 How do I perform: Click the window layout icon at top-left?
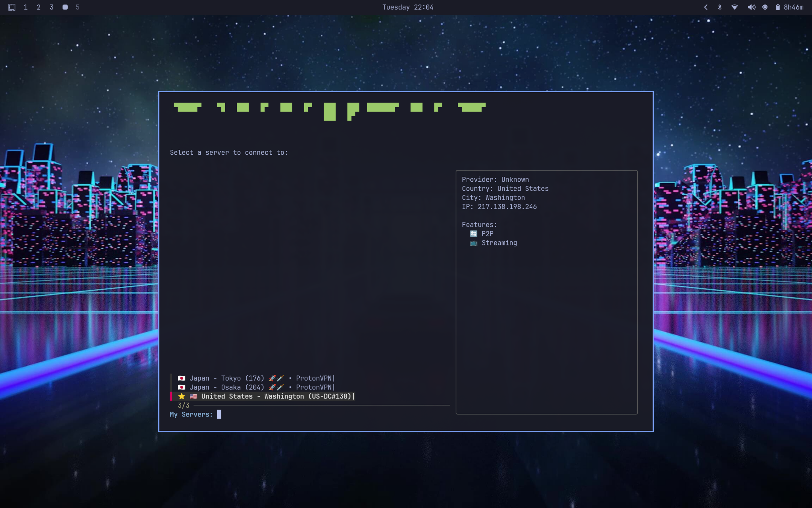pos(12,7)
